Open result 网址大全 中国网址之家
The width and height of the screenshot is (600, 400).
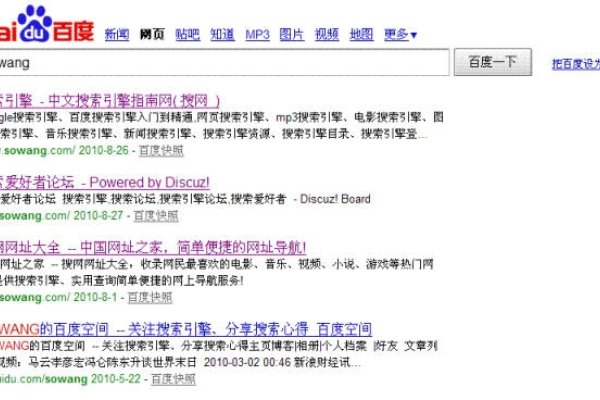(153, 248)
